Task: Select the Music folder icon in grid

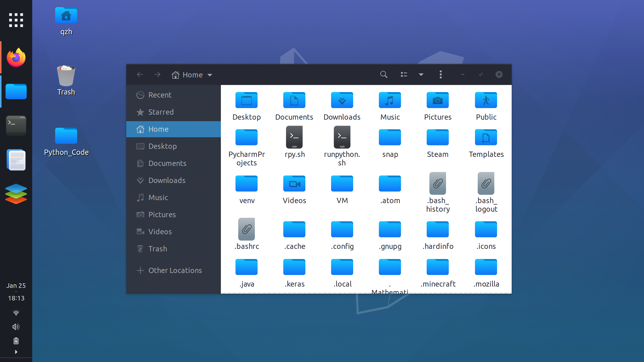Action: [390, 100]
